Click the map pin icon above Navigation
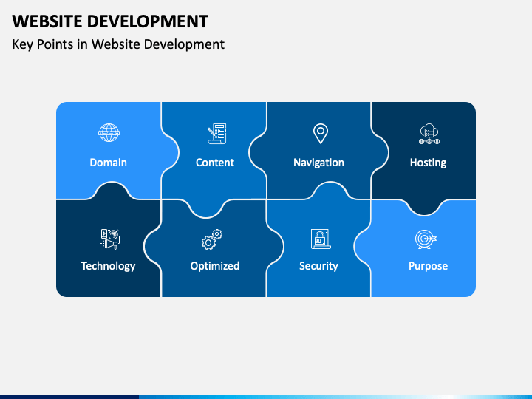532x399 pixels. point(320,134)
